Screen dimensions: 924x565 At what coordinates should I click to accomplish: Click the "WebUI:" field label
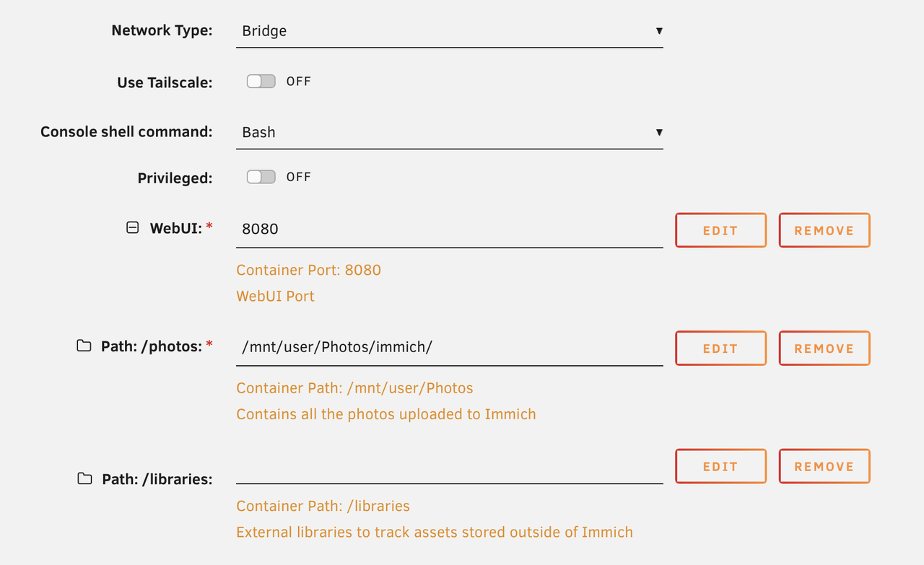point(176,228)
